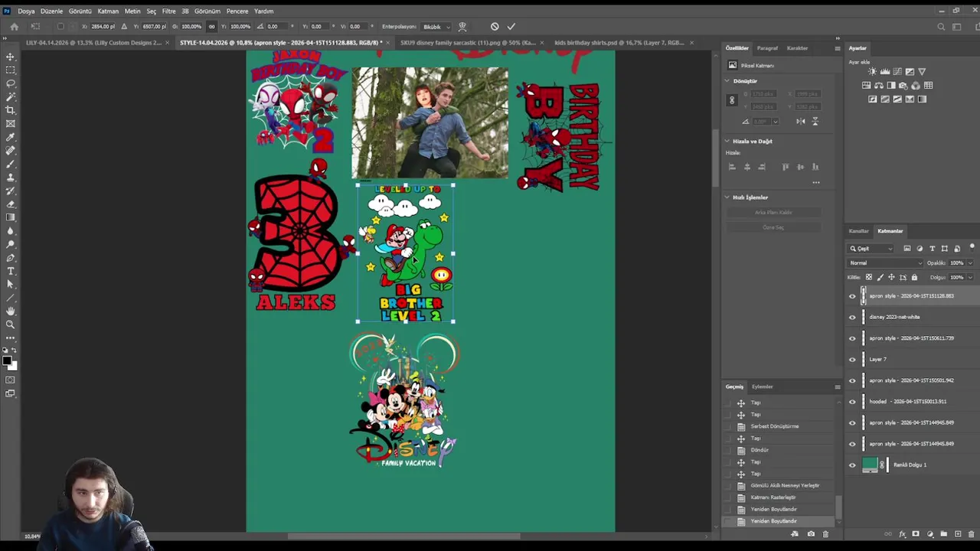
Task: Open the Katman menu
Action: coord(108,11)
